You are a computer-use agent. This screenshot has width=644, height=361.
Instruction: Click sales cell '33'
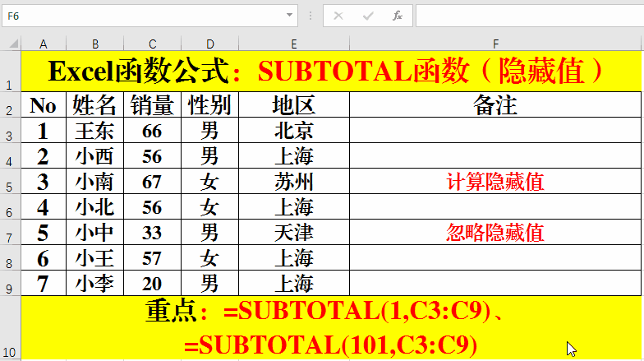pyautogui.click(x=153, y=232)
